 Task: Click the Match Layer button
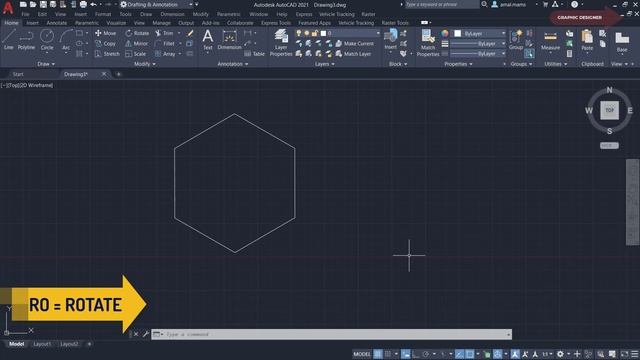tap(353, 53)
